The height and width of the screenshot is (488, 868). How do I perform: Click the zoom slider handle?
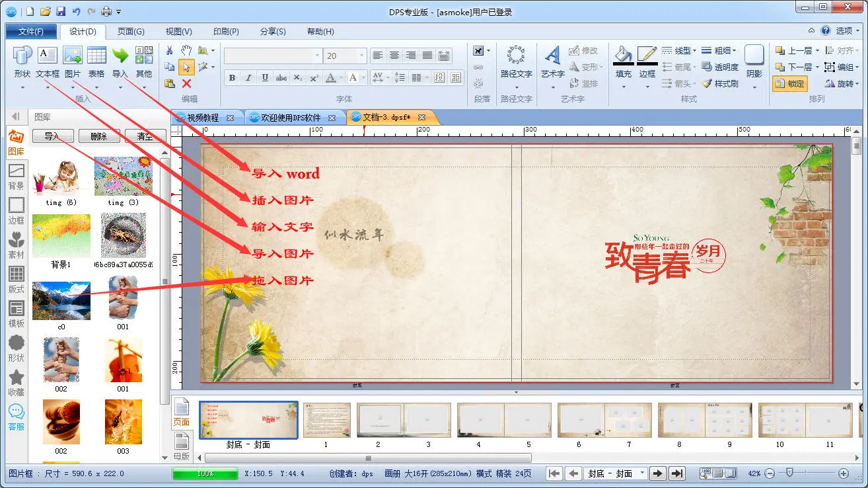coord(789,473)
